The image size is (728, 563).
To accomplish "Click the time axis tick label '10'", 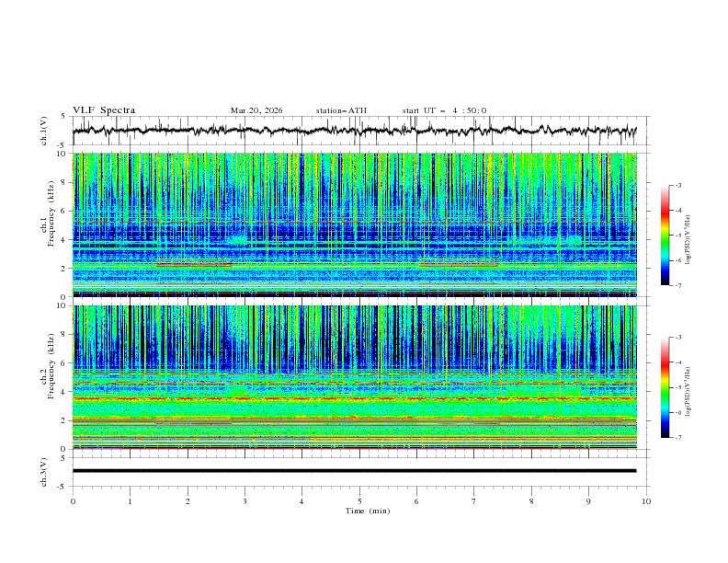I will (x=646, y=501).
